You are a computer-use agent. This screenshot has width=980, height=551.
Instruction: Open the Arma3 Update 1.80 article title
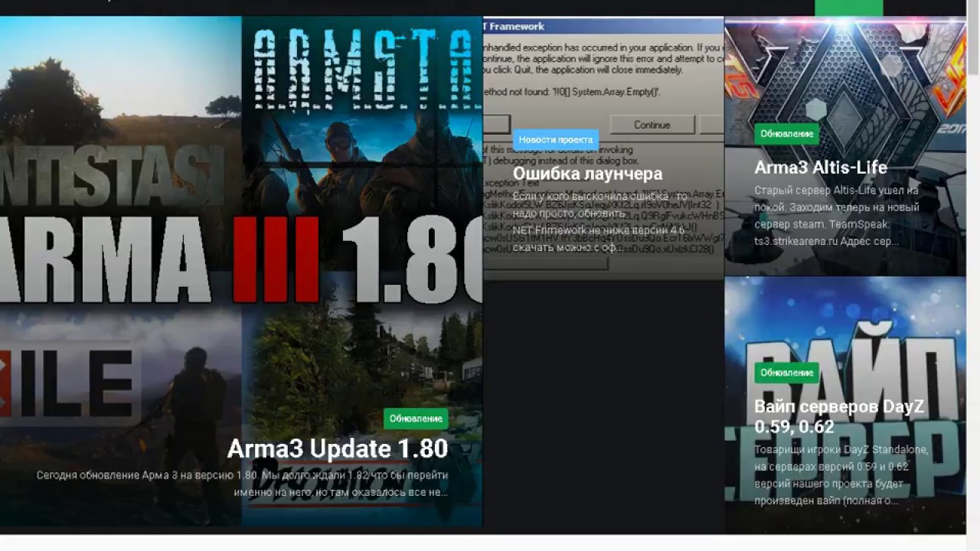tap(338, 448)
